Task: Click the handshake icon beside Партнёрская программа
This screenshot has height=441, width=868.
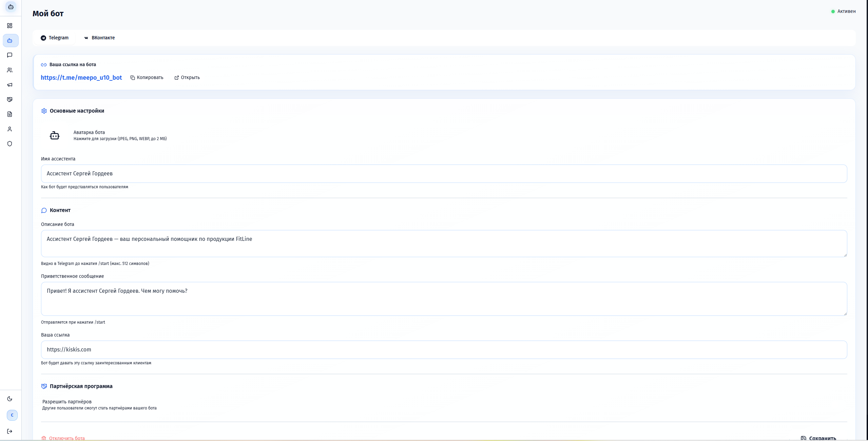Action: (x=44, y=386)
